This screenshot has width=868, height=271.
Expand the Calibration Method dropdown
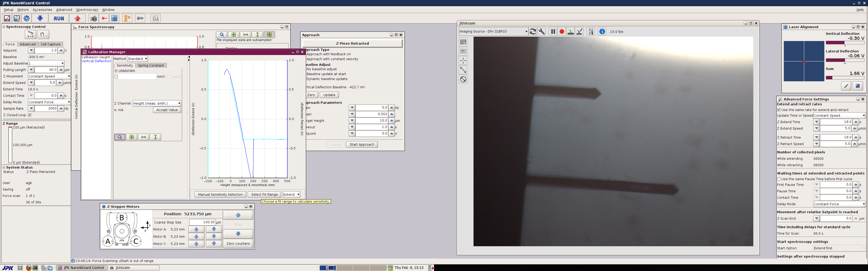coord(137,59)
